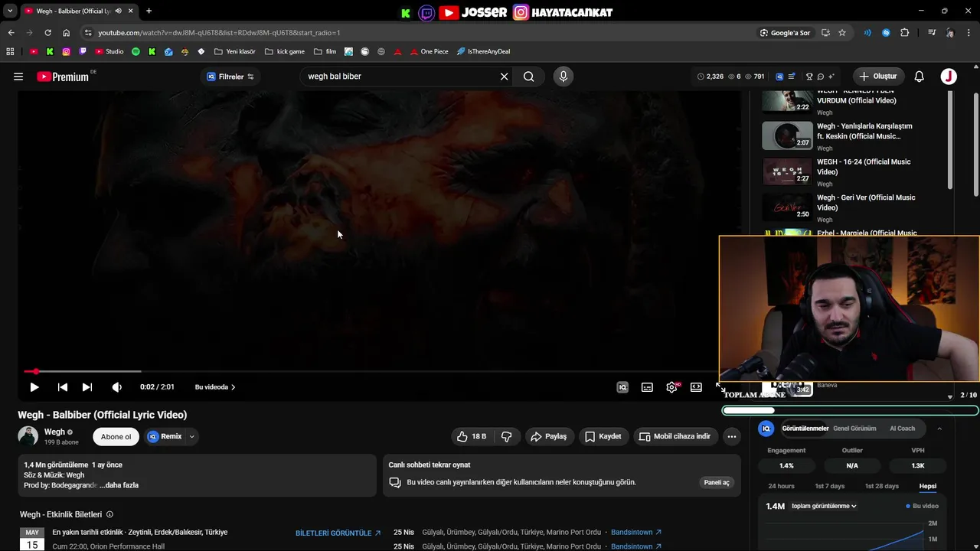Open YouTube notifications bell
980x551 pixels.
[x=919, y=77]
